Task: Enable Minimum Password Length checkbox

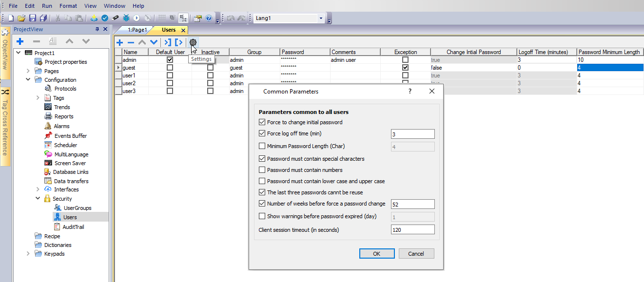Action: tap(262, 146)
